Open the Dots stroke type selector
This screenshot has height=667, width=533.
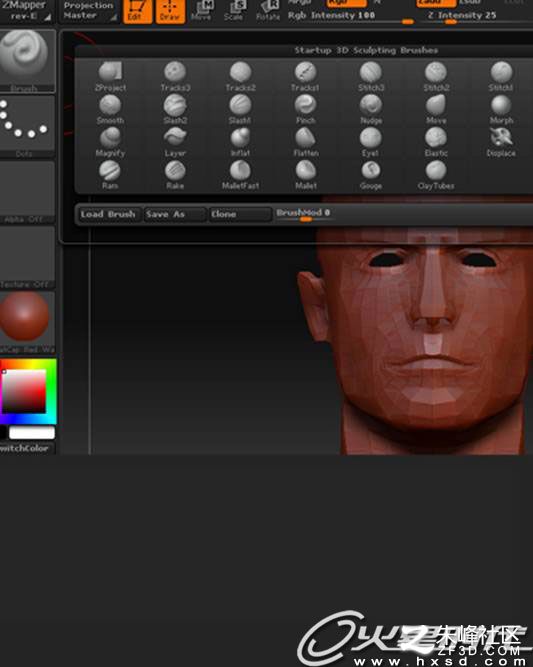tap(26, 126)
